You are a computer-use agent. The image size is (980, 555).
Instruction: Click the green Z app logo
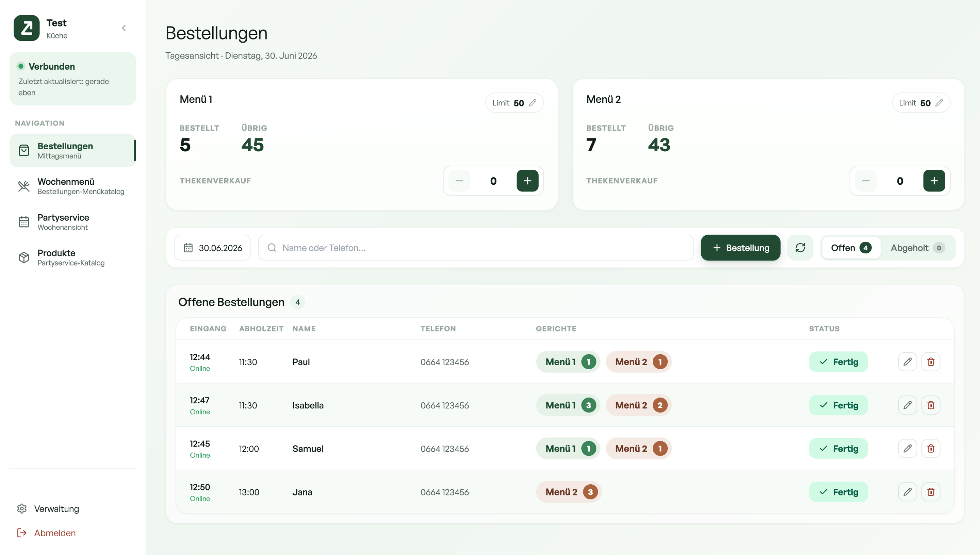point(26,28)
